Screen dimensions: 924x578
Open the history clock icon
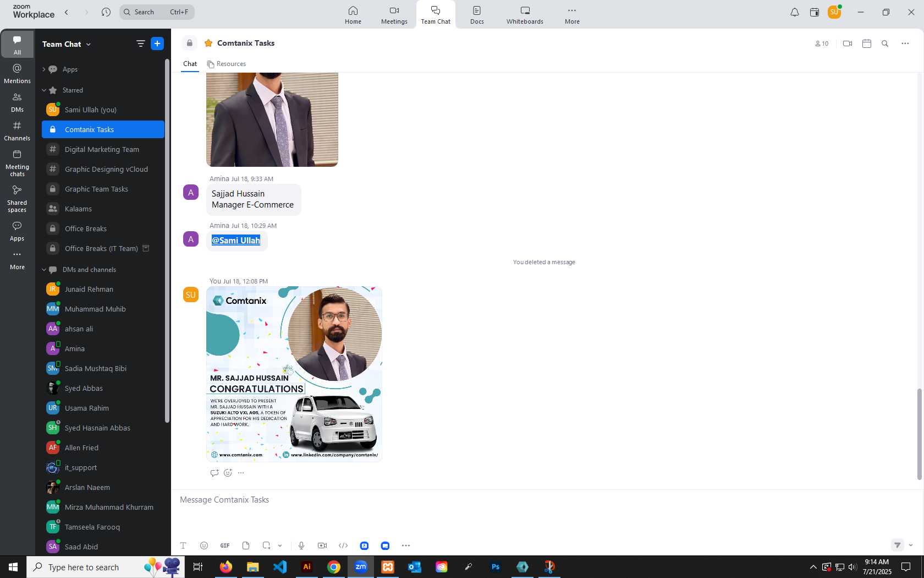tap(106, 12)
